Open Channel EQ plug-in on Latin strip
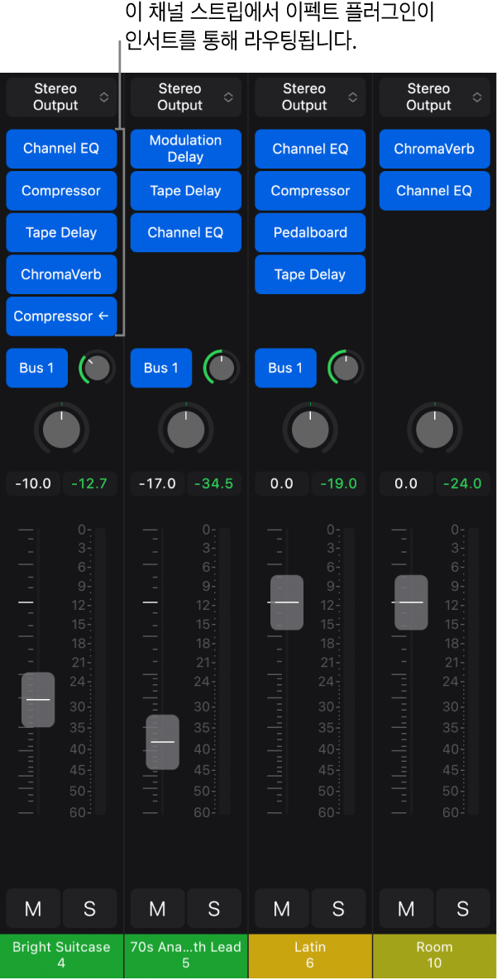 coord(310,149)
